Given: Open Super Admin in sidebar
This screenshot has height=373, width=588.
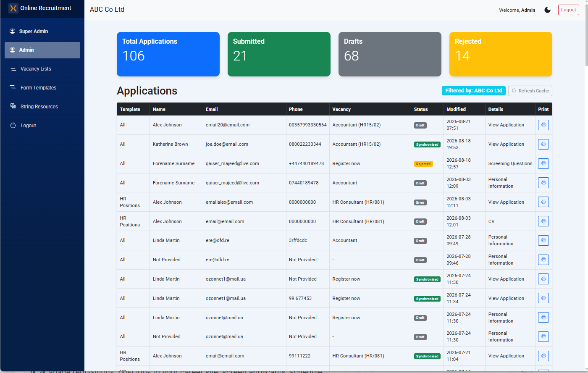Looking at the screenshot, I should (42, 32).
